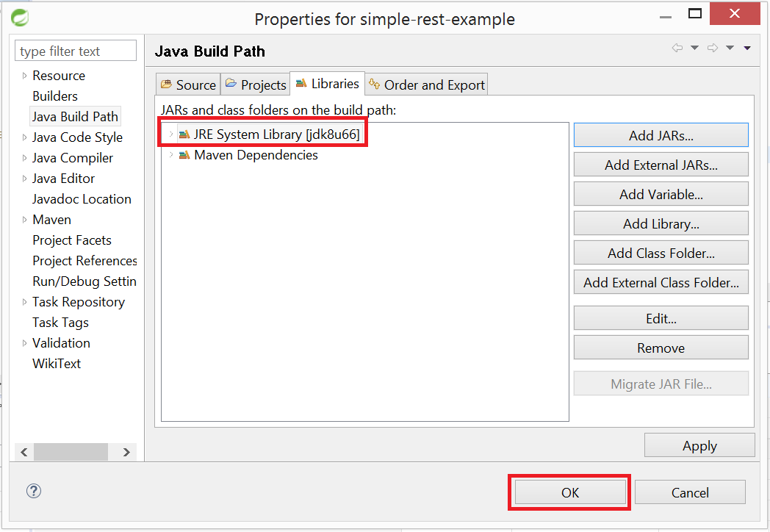Click the back navigation arrow icon
Screen dimensions: 770x532
click(677, 48)
